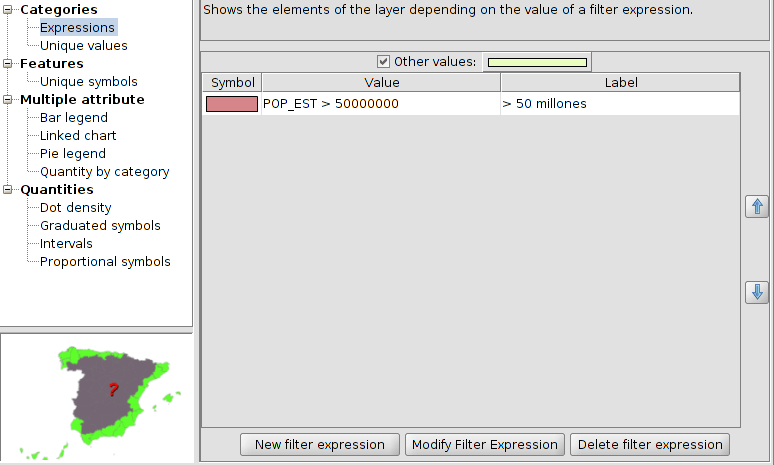
Task: Collapse the Features tree node
Action: (10, 64)
